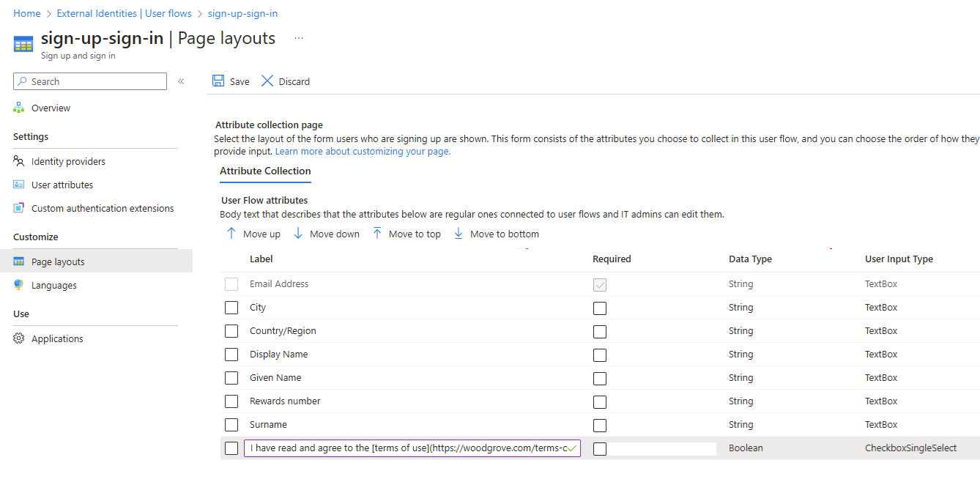Select the Rewards number row checkbox
Screen dimensions: 980x482
click(231, 401)
